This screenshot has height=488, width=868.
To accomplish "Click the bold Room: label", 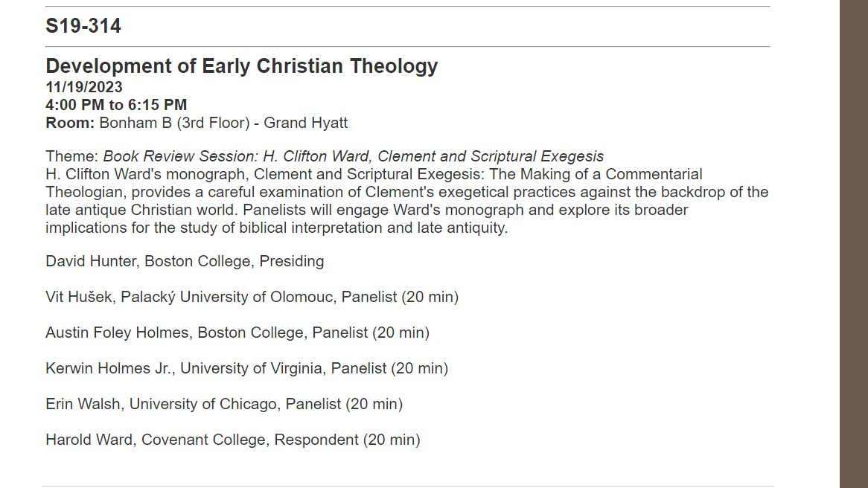I will [70, 123].
